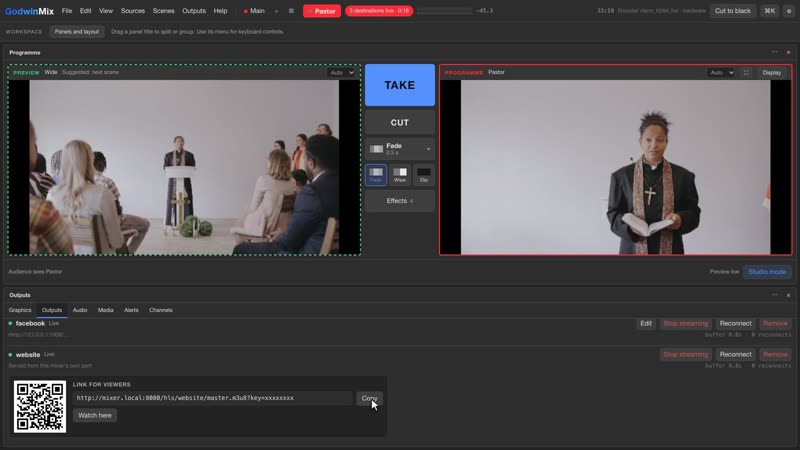800x450 pixels.
Task: Select the Dip transition icon
Action: [423, 175]
